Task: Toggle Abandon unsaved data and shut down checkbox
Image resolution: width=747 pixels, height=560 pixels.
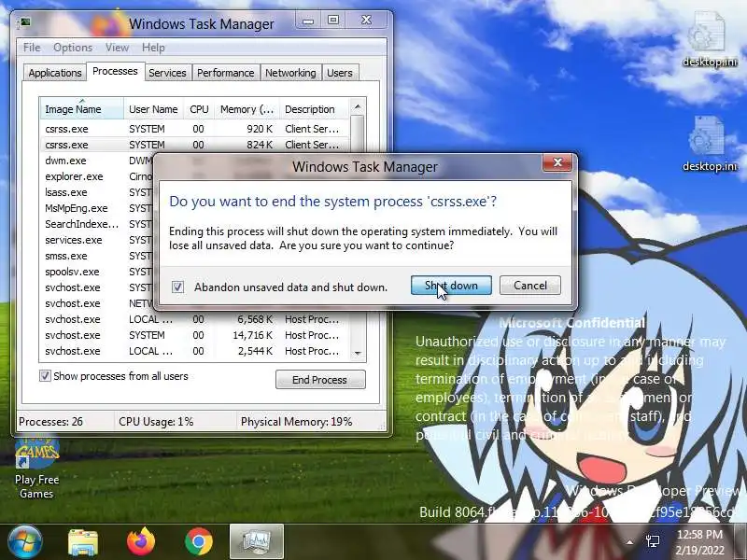Action: [177, 287]
